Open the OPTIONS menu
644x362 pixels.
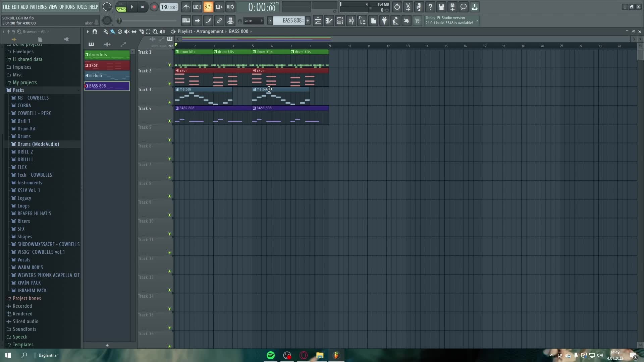click(67, 7)
